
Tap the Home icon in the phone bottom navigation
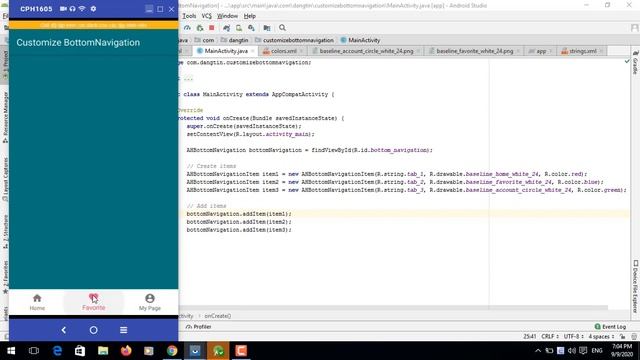[37, 298]
